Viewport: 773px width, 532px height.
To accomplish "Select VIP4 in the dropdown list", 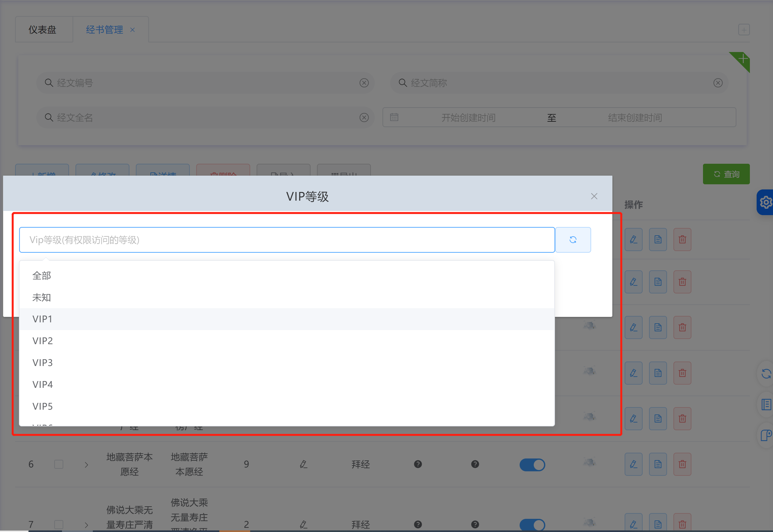I will tap(287, 384).
